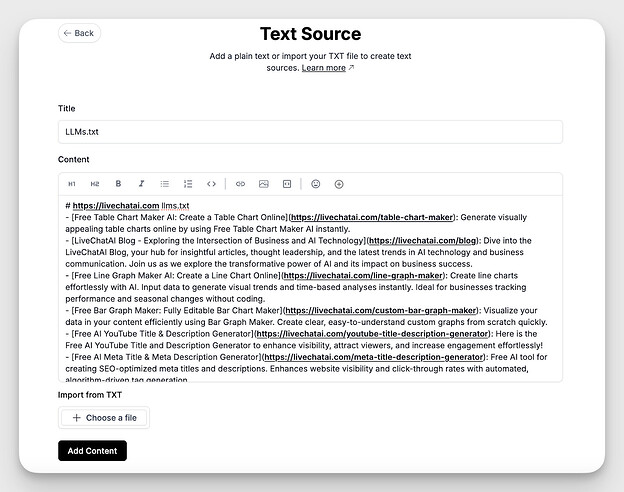Image resolution: width=624 pixels, height=492 pixels.
Task: Click the text 'Free Table Chart Maker AI' in editor
Action: click(122, 217)
